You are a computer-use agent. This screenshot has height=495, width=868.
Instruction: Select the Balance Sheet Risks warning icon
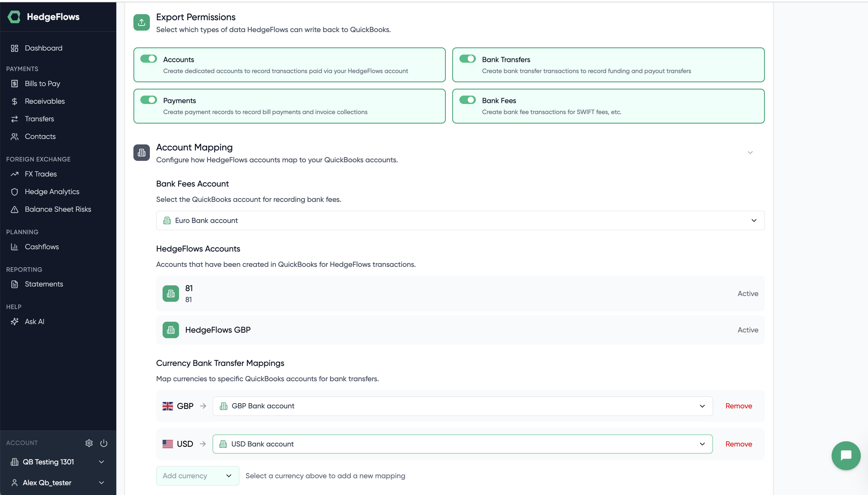click(x=15, y=209)
